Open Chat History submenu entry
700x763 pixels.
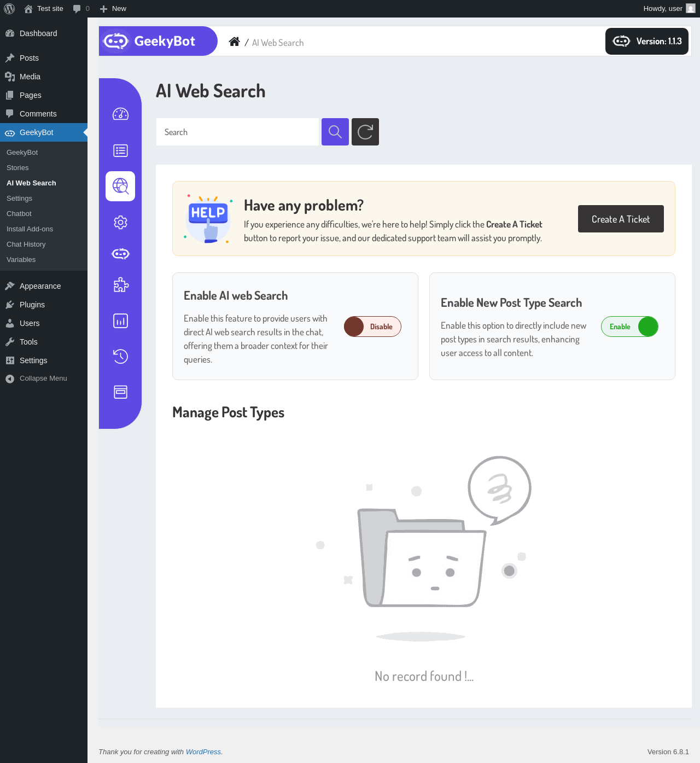click(44, 244)
